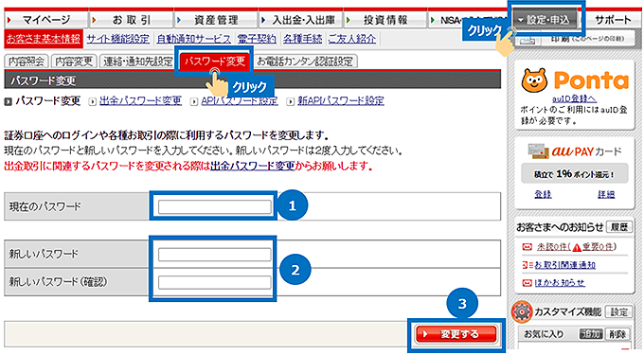The width and height of the screenshot is (644, 355).
Task: Open the au PAY 登録 link
Action: point(543,194)
